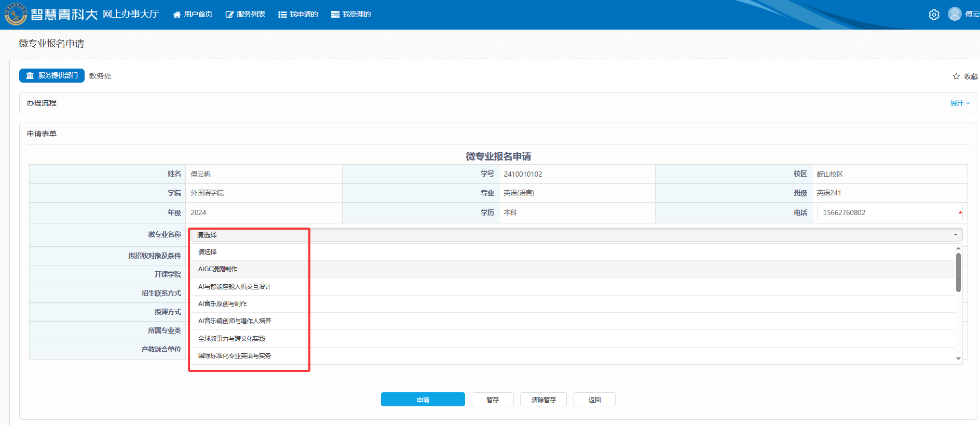
Task: Click 清除暂存 button
Action: click(543, 400)
